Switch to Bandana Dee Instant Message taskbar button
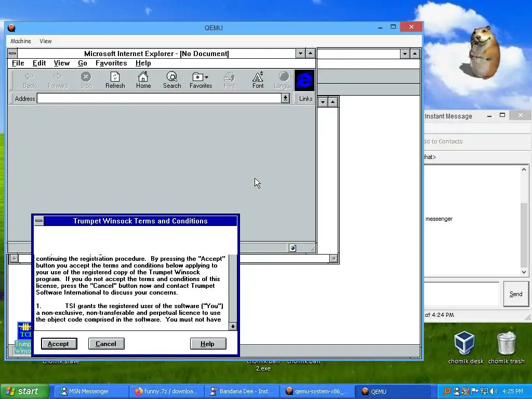 242,392
